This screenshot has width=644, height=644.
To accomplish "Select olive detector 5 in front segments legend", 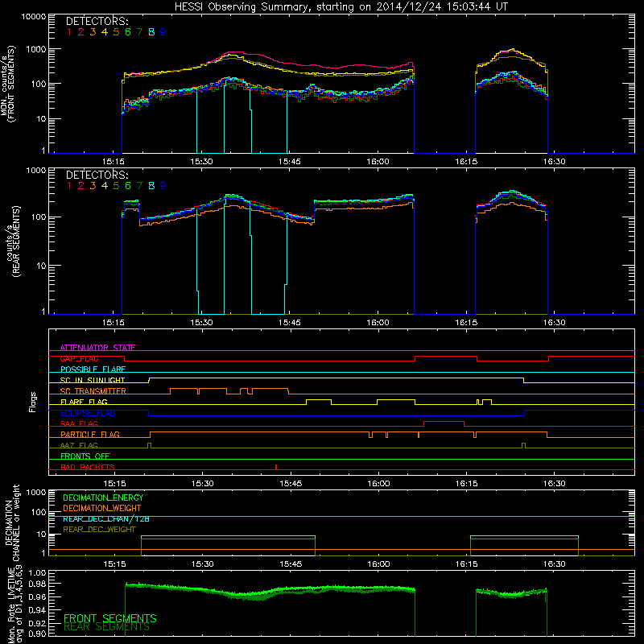I will (x=116, y=32).
